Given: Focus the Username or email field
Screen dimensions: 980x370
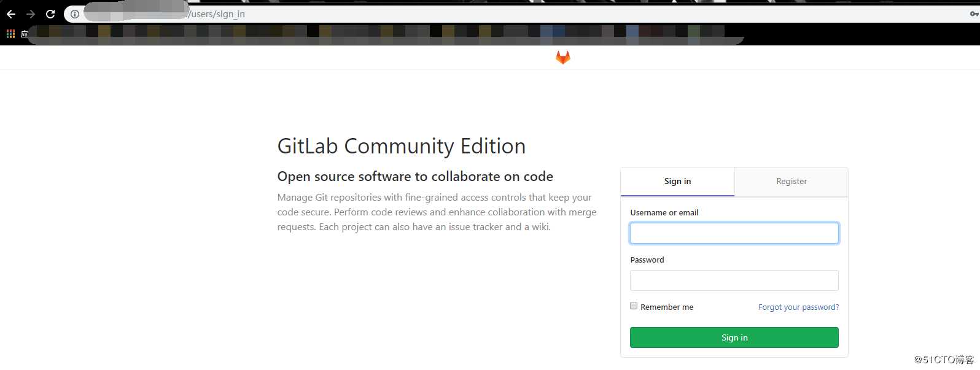Looking at the screenshot, I should (x=734, y=233).
